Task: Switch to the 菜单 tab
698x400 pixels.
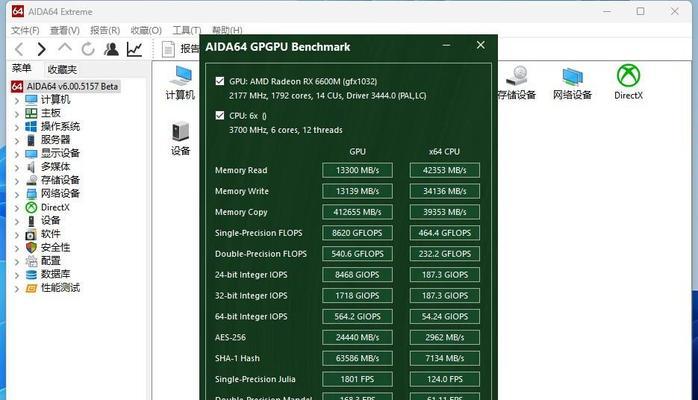Action: (21, 68)
